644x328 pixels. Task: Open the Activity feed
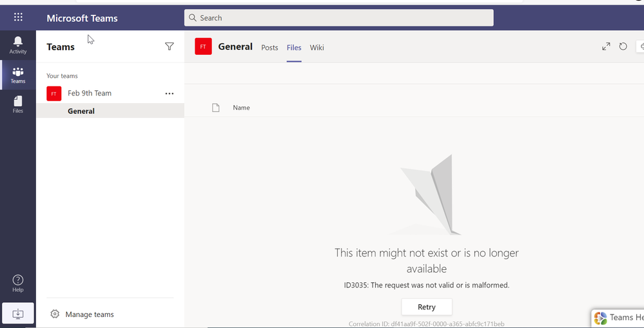pyautogui.click(x=17, y=45)
